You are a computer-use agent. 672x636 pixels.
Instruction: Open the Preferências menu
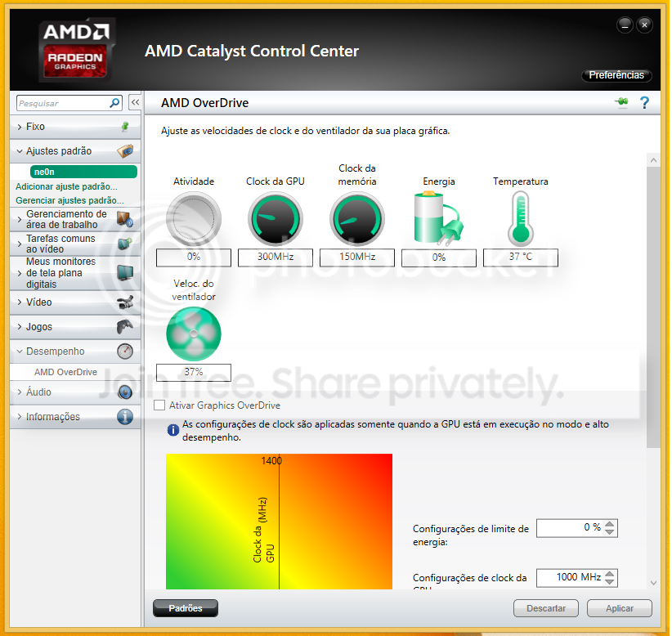(616, 75)
